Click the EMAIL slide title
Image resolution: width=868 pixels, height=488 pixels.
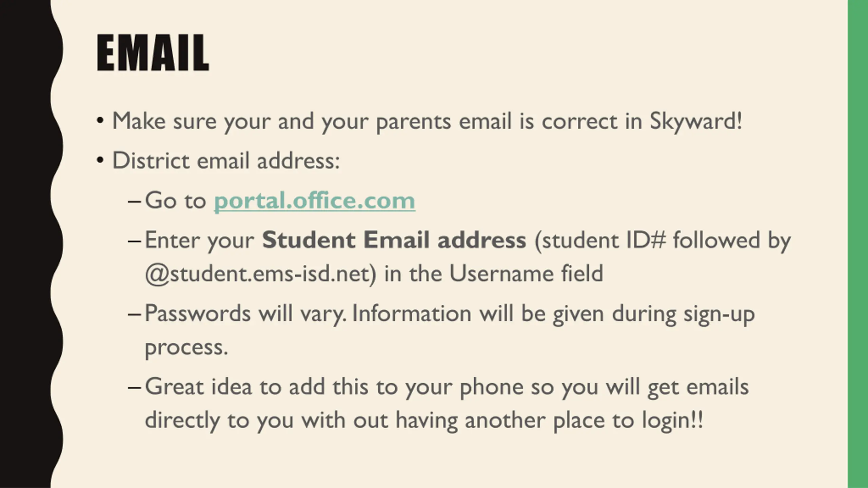click(x=153, y=53)
